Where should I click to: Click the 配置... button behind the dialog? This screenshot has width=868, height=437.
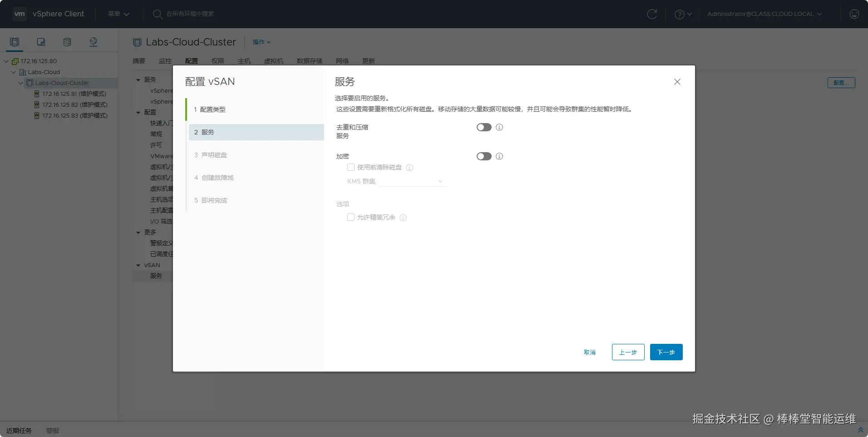[841, 83]
